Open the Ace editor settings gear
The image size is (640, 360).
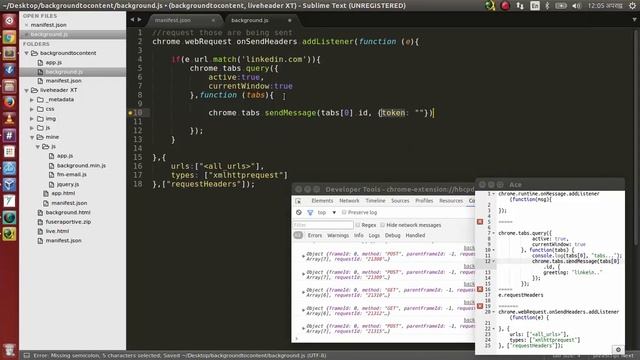coord(618,350)
